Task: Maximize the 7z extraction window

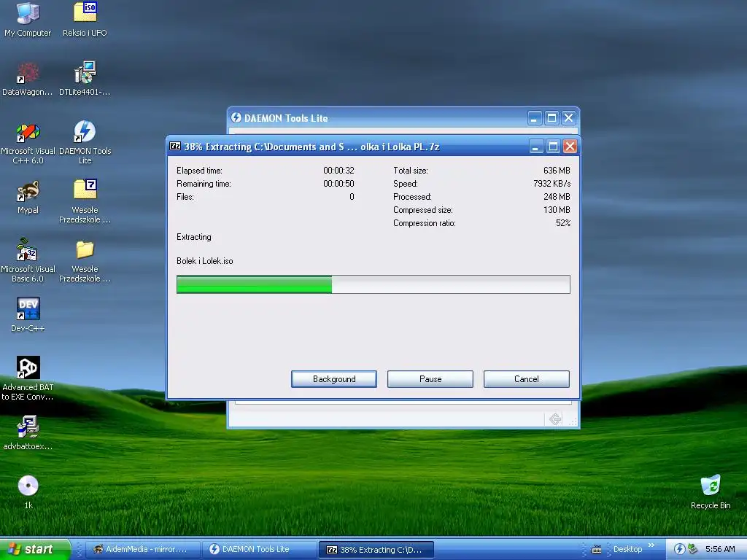Action: pos(553,146)
